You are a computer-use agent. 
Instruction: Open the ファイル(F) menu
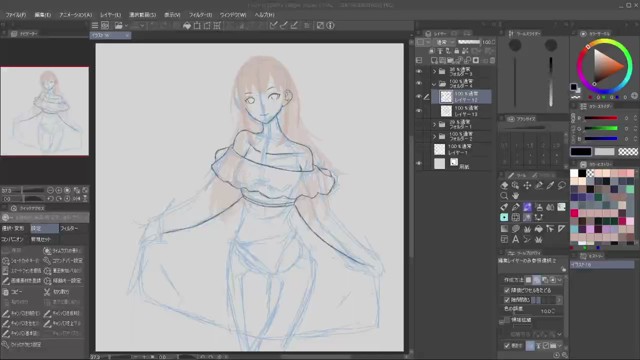[x=16, y=15]
